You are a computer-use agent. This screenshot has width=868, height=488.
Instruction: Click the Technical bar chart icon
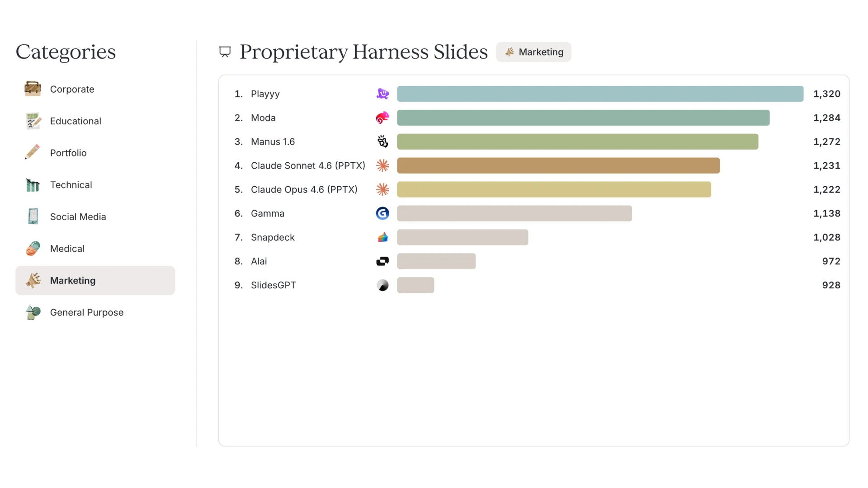tap(33, 185)
